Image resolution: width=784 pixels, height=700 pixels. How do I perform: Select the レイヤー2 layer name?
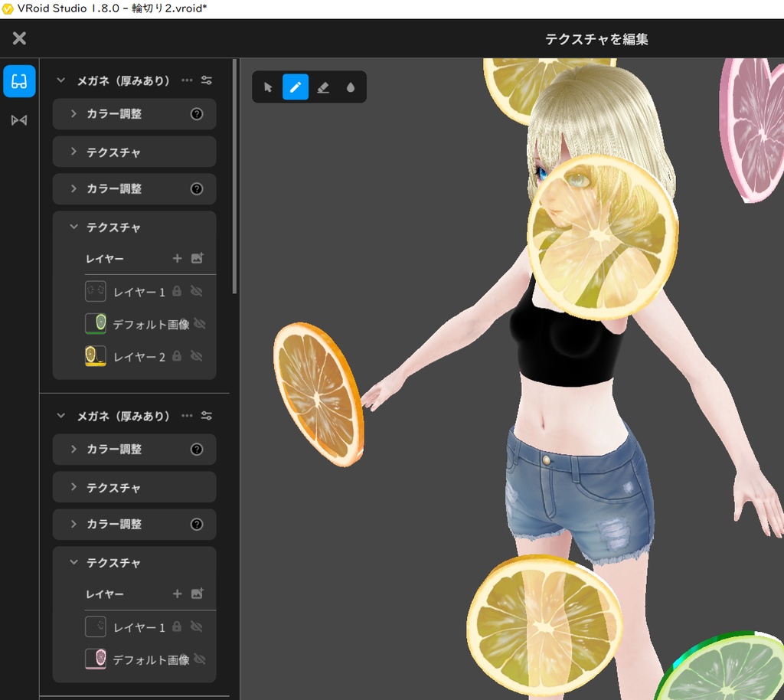pos(139,357)
